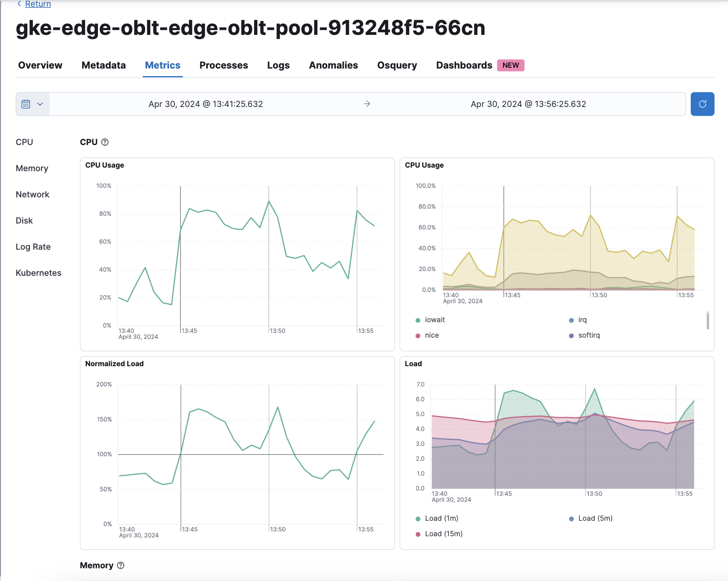Click the Load chart title

(x=413, y=364)
